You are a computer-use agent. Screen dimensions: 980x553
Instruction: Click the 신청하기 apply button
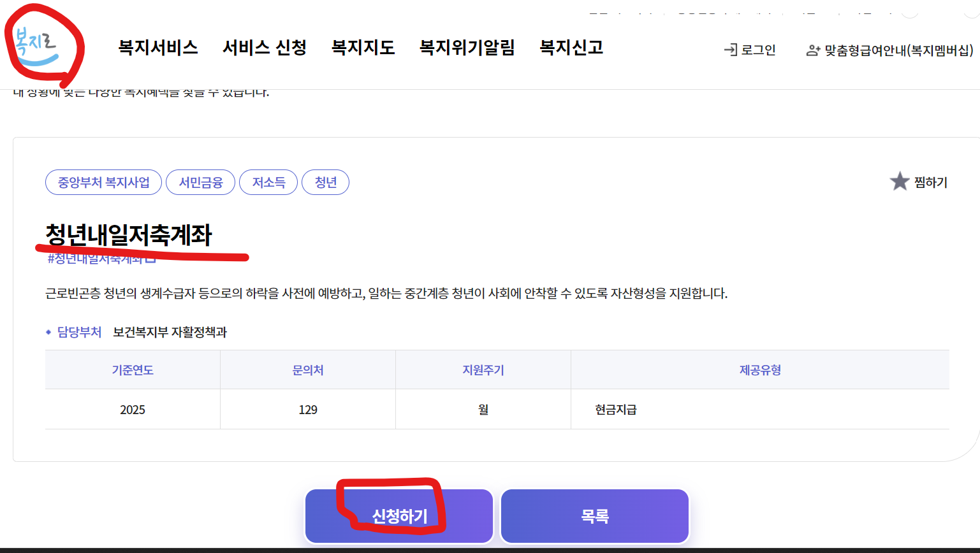click(x=399, y=515)
